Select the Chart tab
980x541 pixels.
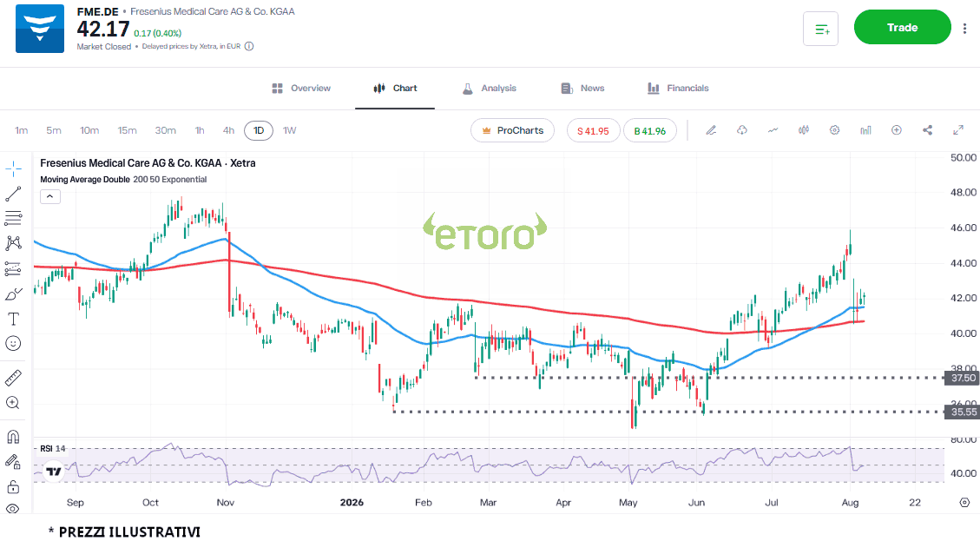pos(395,89)
